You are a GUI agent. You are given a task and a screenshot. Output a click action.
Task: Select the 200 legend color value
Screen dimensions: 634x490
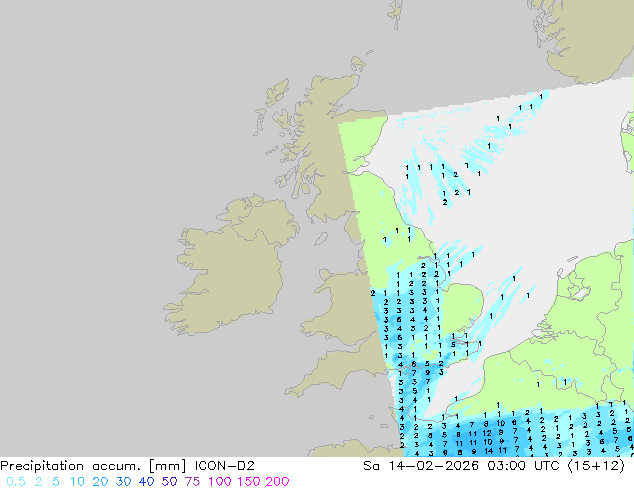pos(277,482)
